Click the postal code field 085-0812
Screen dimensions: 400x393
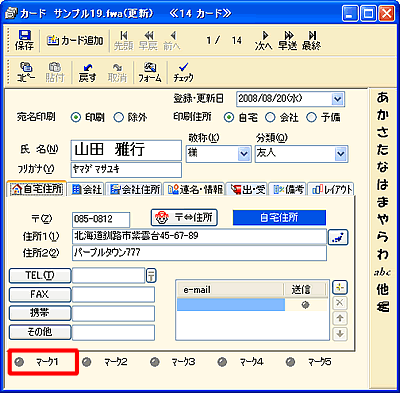coord(101,220)
